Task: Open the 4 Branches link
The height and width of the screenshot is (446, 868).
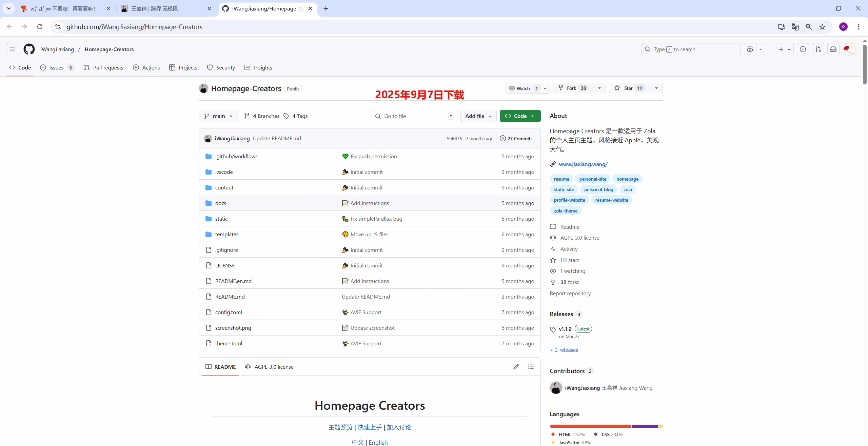Action: click(x=262, y=116)
